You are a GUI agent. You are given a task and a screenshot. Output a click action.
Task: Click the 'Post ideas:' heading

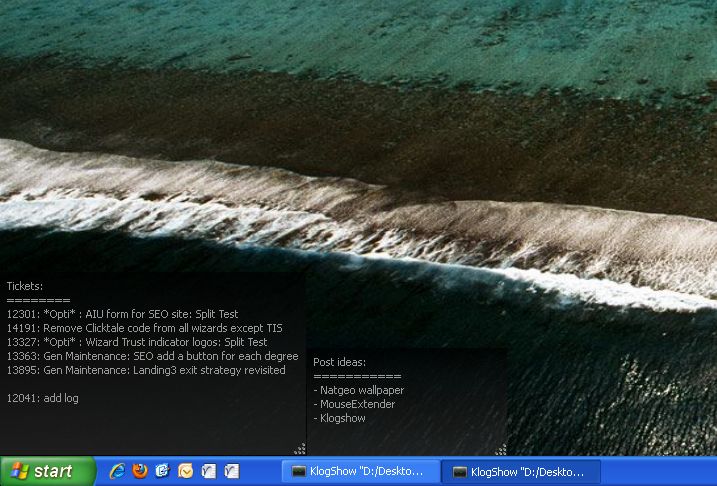point(339,362)
